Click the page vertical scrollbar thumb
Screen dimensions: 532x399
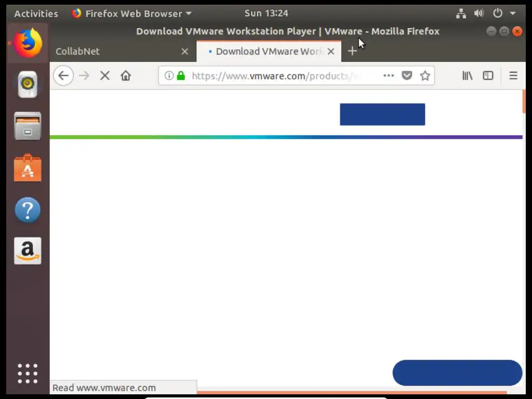tap(524, 101)
